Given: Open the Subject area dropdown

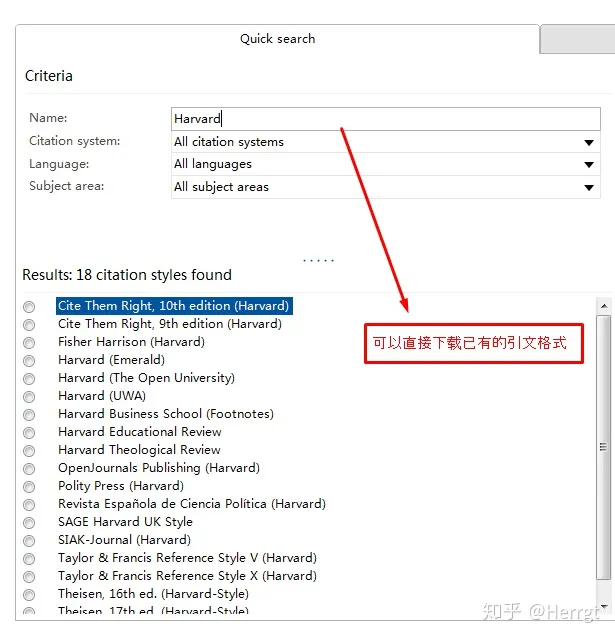Looking at the screenshot, I should click(x=386, y=187).
